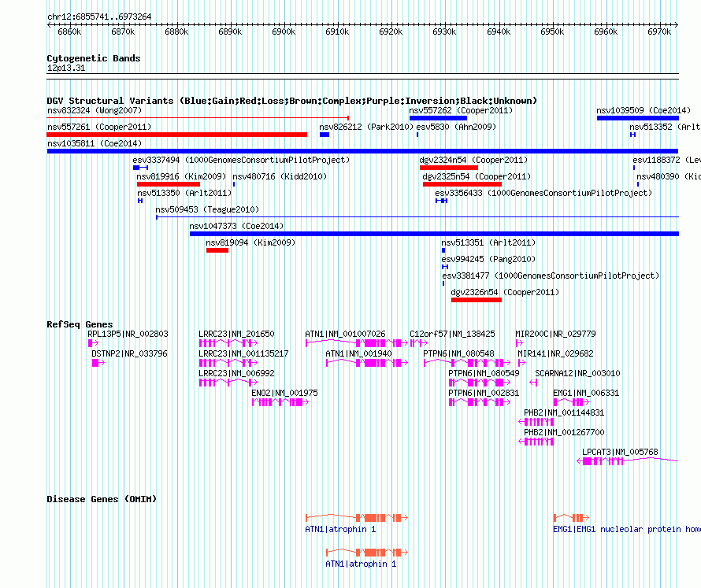
Task: Click the ATN1|NM_001007026 RefSeq transcript glyph
Action: [357, 343]
